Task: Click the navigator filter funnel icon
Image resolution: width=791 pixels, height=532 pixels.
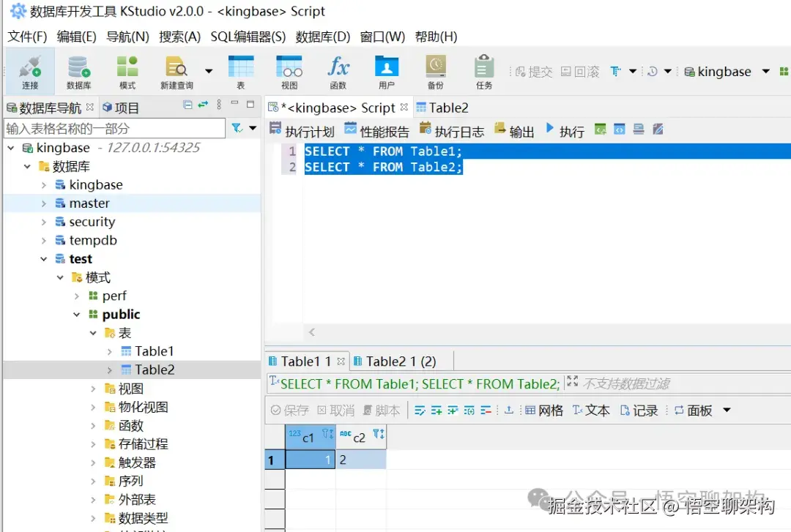Action: 237,128
